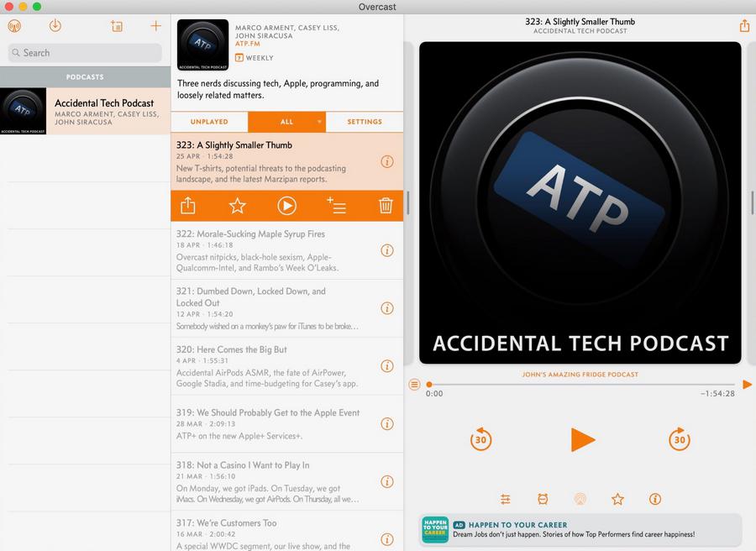The image size is (756, 551).
Task: Open the sleep timer alarm icon
Action: tap(543, 500)
